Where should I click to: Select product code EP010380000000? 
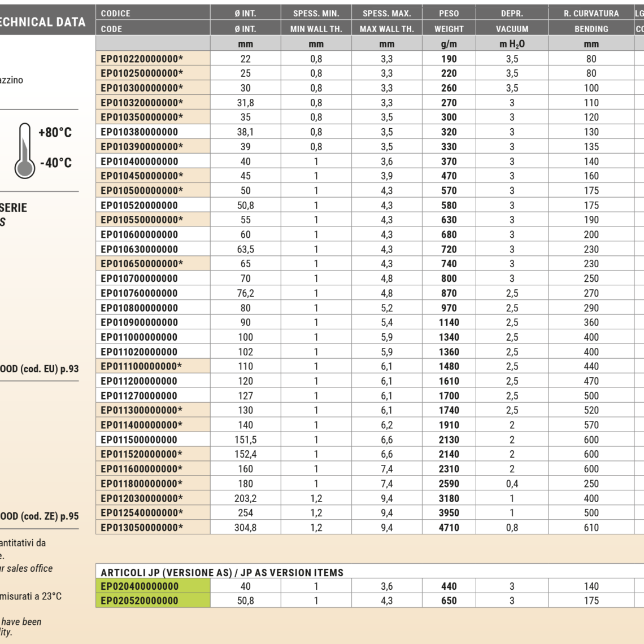click(140, 132)
